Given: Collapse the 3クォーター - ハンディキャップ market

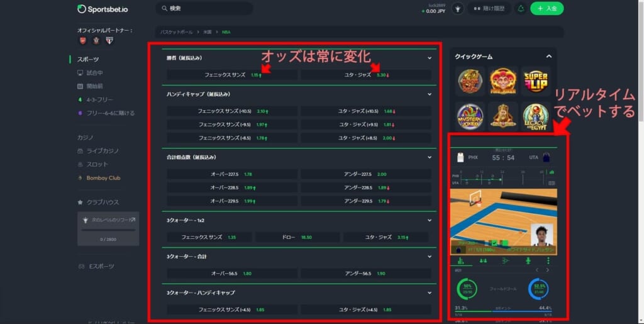Looking at the screenshot, I should [x=430, y=293].
